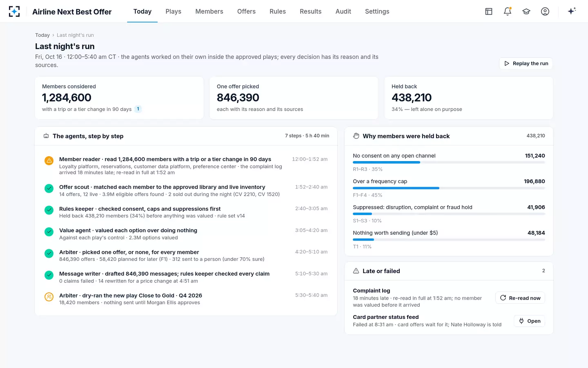Open the Settings tab

(x=377, y=11)
